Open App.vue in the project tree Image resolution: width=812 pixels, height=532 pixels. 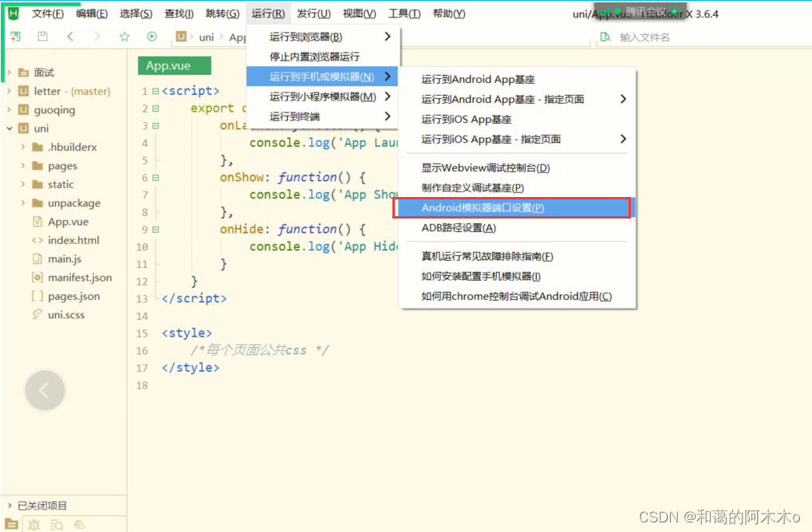(x=69, y=222)
